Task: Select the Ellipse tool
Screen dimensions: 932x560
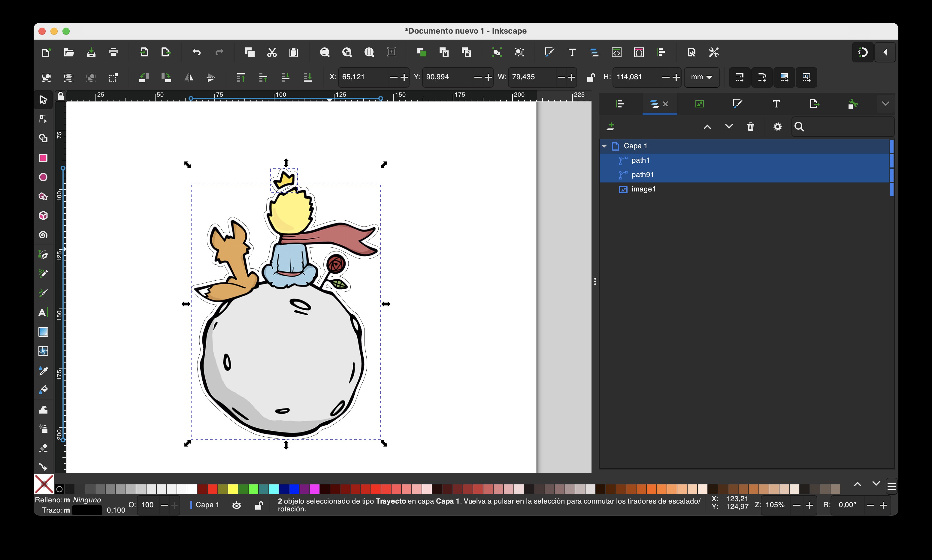Action: 43,177
